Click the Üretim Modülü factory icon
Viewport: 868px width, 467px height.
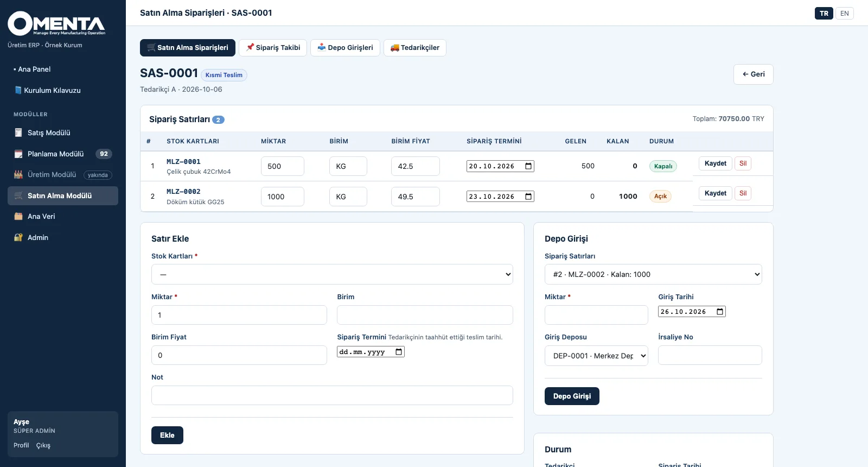pyautogui.click(x=18, y=174)
